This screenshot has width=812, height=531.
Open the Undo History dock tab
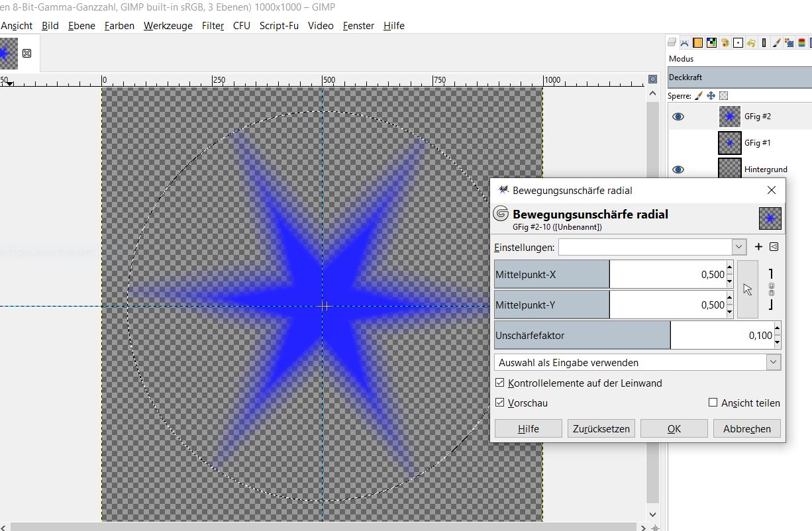pos(751,43)
